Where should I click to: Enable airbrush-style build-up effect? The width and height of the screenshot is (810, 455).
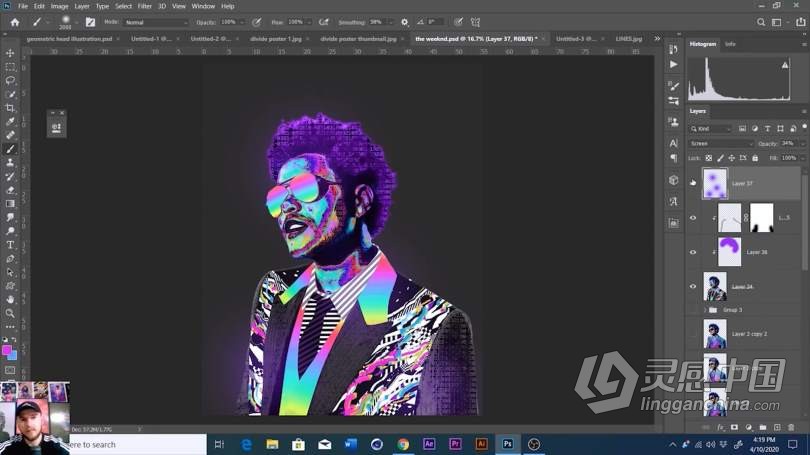(324, 22)
